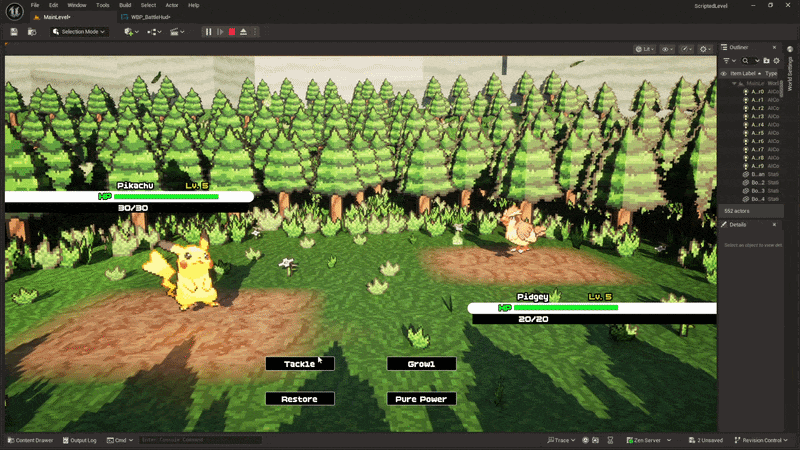Screen dimensions: 800x450
Task: Open the Content Drawer
Action: 31,440
